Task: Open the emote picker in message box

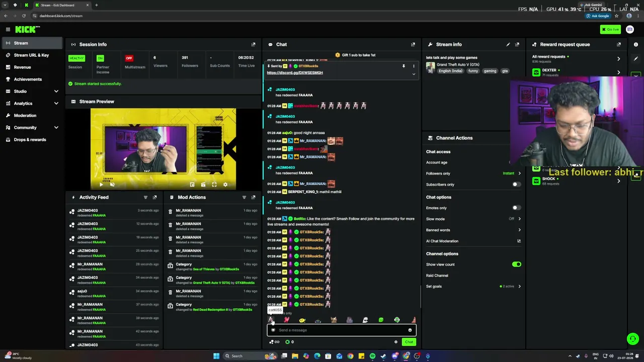Action: pyautogui.click(x=410, y=330)
